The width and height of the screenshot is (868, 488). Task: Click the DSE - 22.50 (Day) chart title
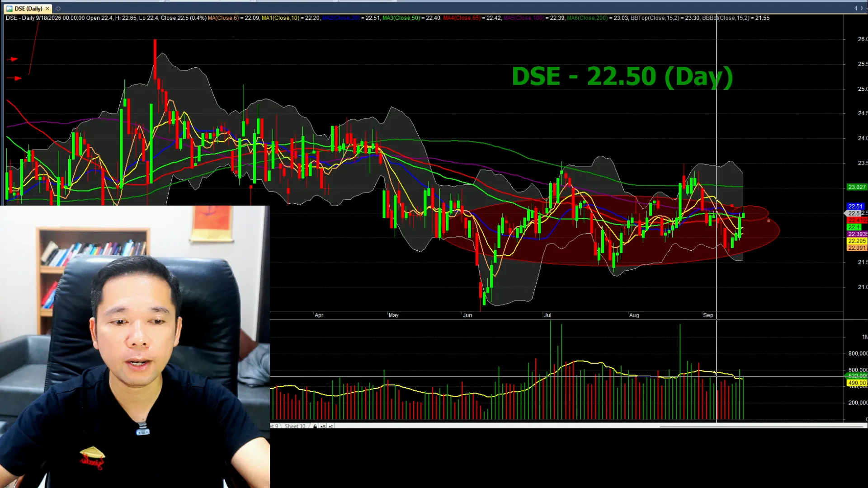click(622, 76)
